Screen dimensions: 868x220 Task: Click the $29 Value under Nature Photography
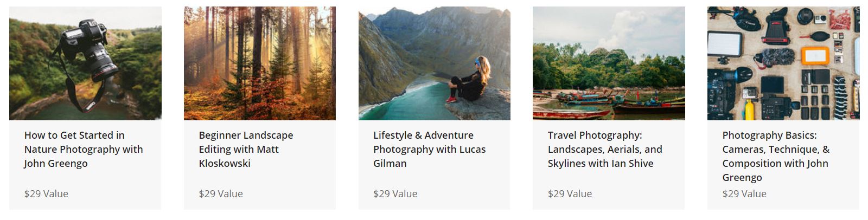(x=46, y=193)
